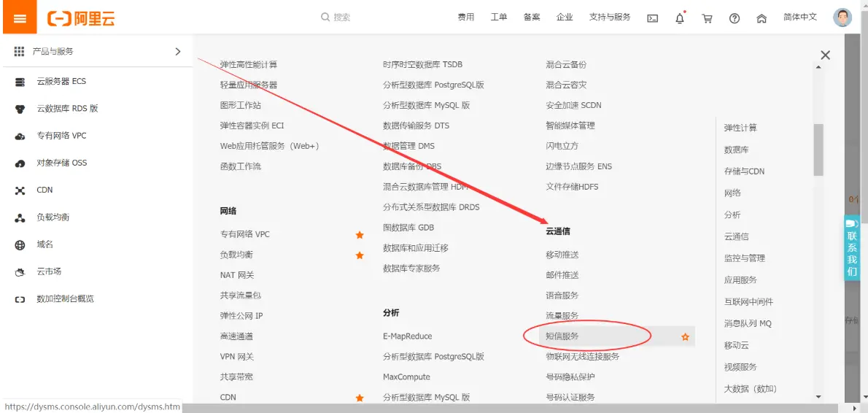Click the 域名 globe icon

20,244
